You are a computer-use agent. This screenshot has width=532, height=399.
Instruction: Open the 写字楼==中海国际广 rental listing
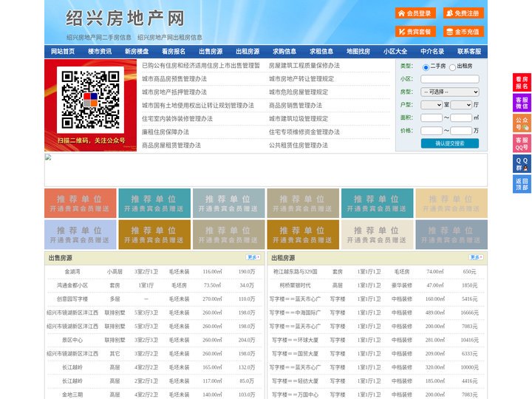tap(295, 313)
